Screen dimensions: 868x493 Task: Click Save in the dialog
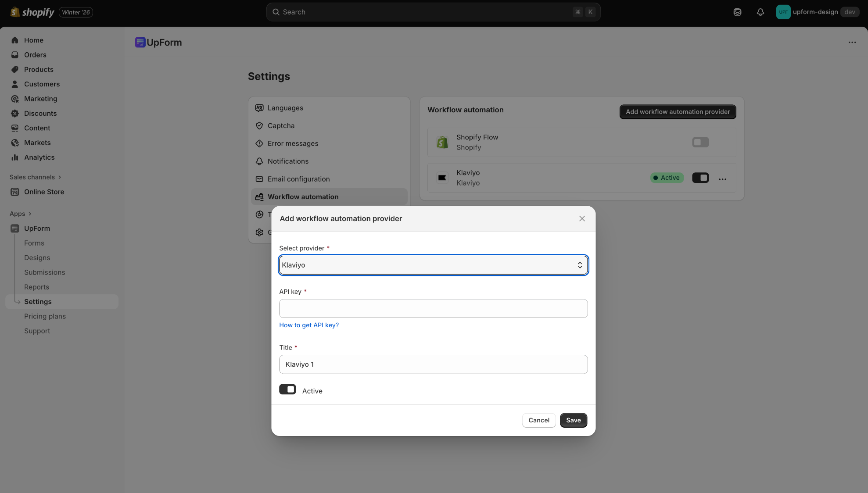point(573,420)
